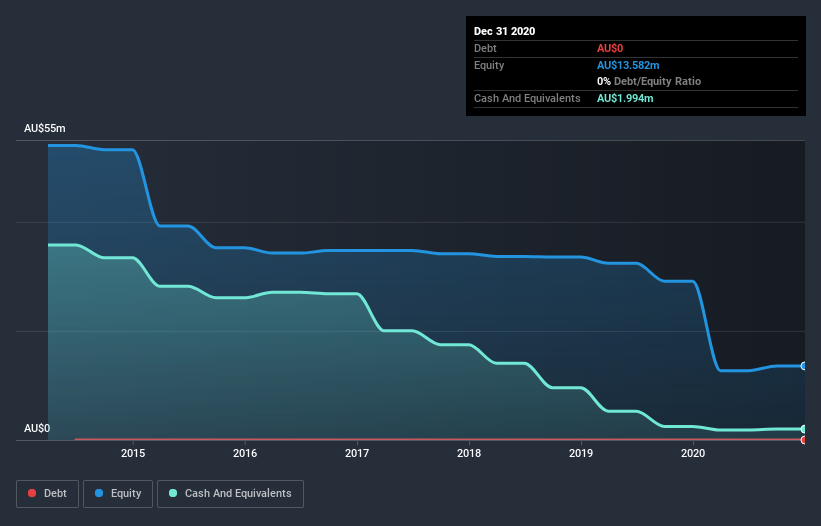
Task: Click the blue Equity legend dot
Action: 99,493
